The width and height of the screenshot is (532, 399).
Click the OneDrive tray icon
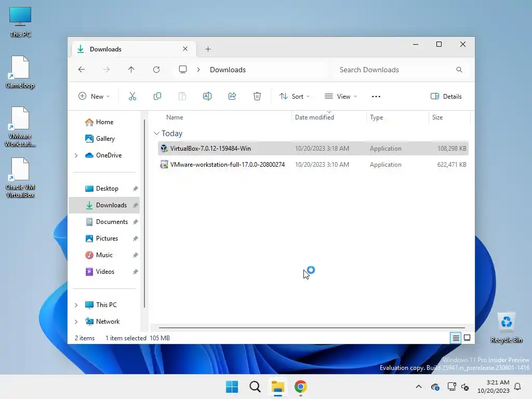pyautogui.click(x=435, y=387)
